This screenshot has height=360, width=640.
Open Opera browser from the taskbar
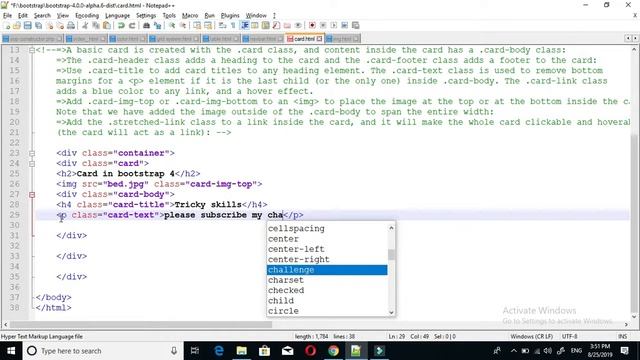(x=311, y=351)
